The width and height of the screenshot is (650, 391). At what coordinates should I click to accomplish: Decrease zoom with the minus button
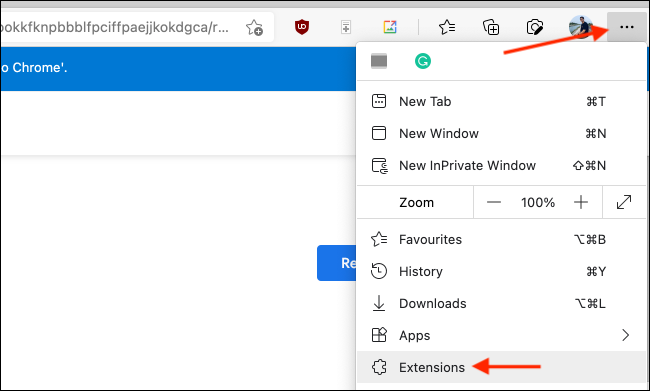(x=494, y=202)
